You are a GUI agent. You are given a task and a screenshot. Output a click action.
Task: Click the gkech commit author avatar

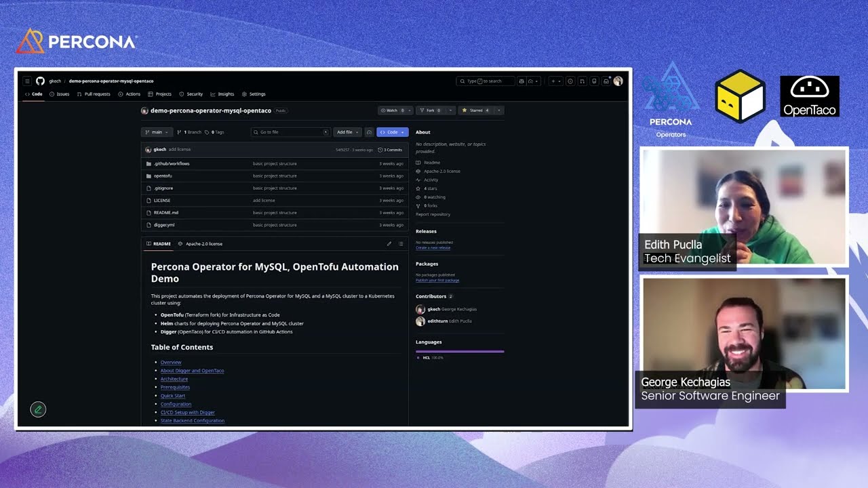[x=148, y=149]
